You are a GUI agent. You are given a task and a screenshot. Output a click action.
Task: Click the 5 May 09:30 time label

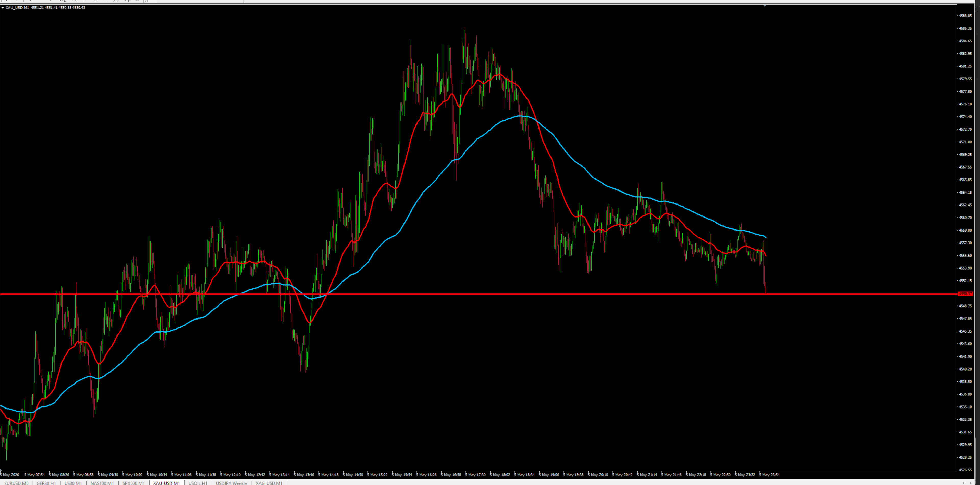click(108, 474)
